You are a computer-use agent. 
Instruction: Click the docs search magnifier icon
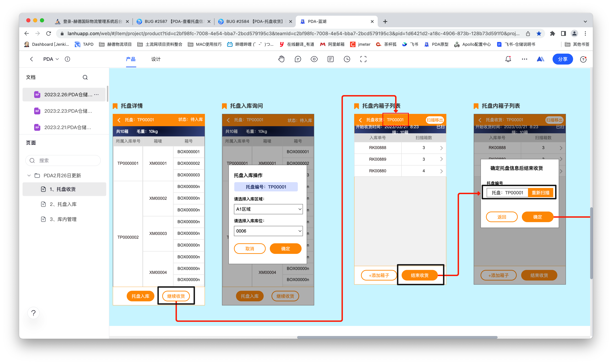[x=85, y=77]
